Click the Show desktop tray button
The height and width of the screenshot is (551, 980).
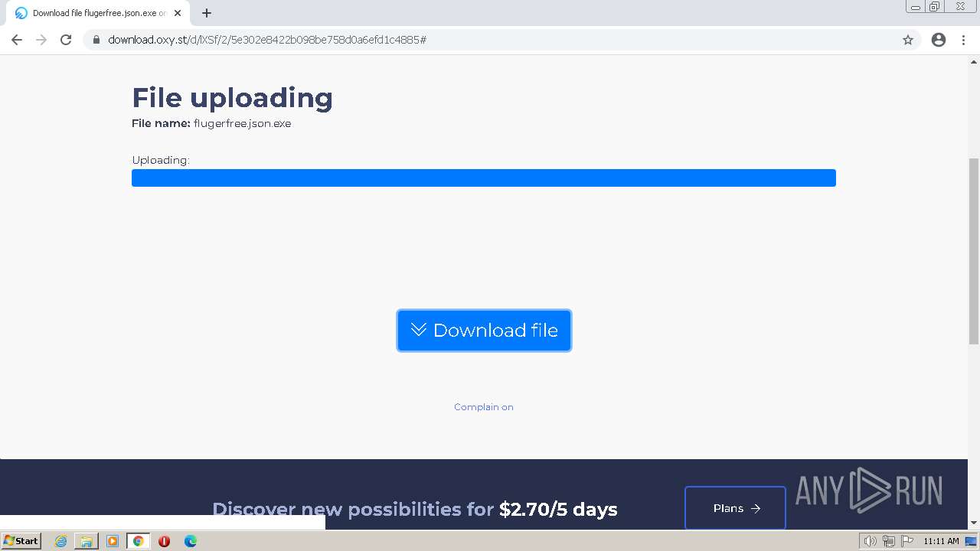pyautogui.click(x=971, y=541)
